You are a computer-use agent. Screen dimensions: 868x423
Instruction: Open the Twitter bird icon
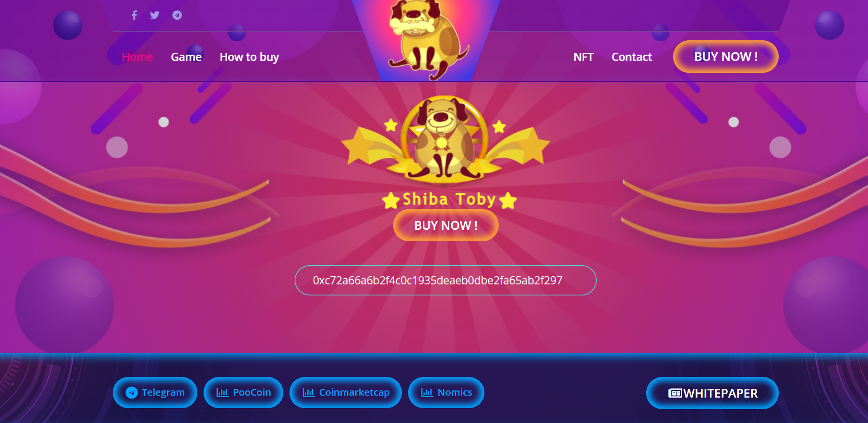[155, 15]
